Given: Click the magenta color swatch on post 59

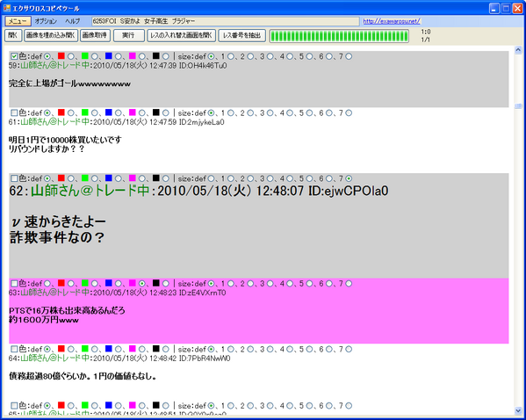Looking at the screenshot, I should tap(133, 55).
